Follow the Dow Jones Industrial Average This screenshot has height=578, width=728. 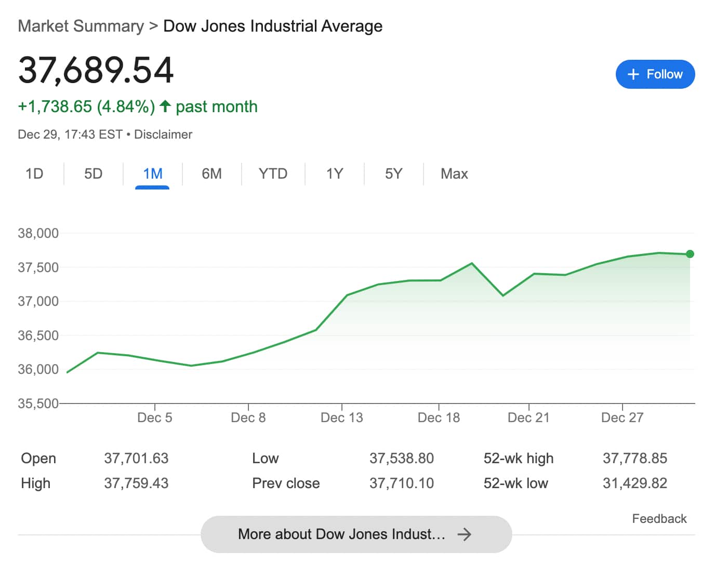tap(655, 74)
